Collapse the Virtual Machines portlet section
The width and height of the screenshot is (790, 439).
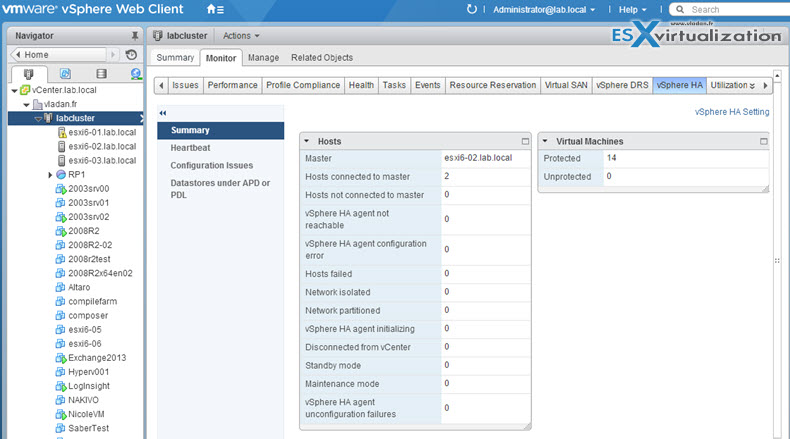coord(545,142)
